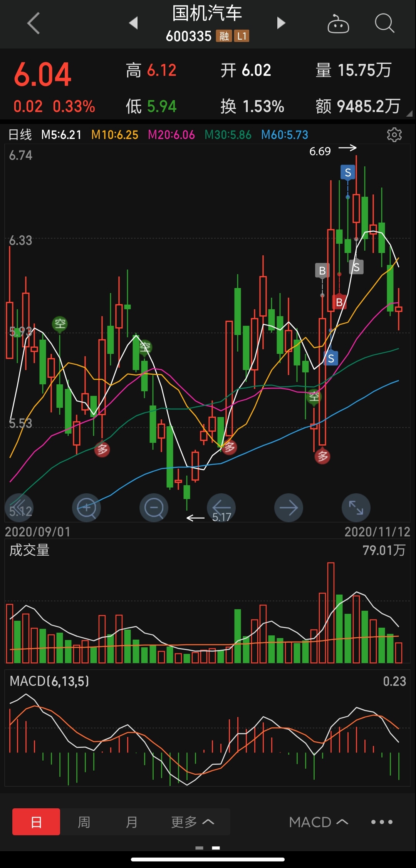This screenshot has width=416, height=868.
Task: Tap the M5:6.21 moving average value
Action: [x=62, y=135]
